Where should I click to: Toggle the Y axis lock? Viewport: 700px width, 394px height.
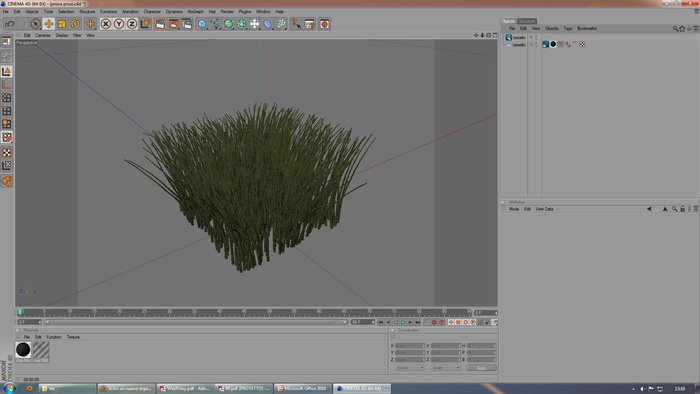(x=119, y=24)
